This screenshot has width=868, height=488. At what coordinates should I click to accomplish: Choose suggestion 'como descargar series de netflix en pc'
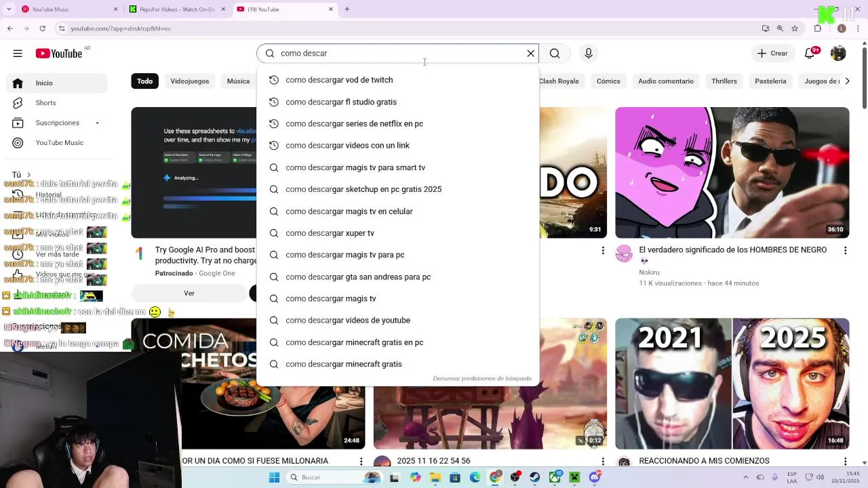(x=398, y=123)
